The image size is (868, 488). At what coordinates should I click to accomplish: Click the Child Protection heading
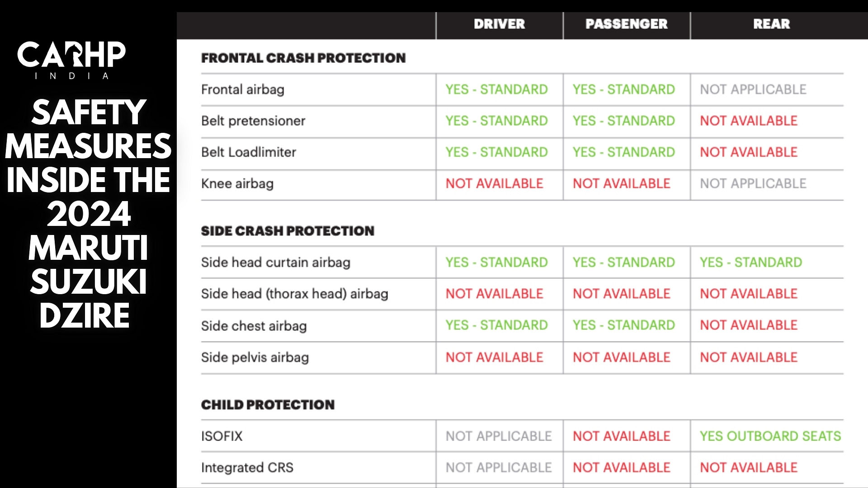click(268, 404)
